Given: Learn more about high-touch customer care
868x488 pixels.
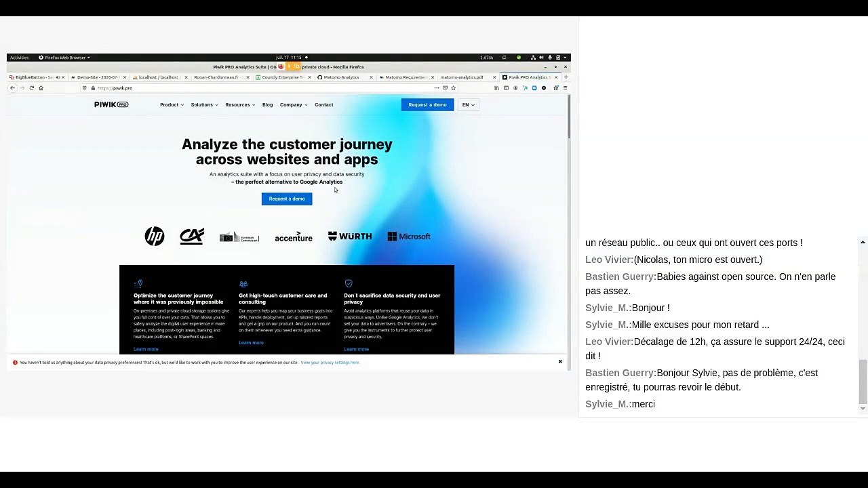Looking at the screenshot, I should click(251, 343).
